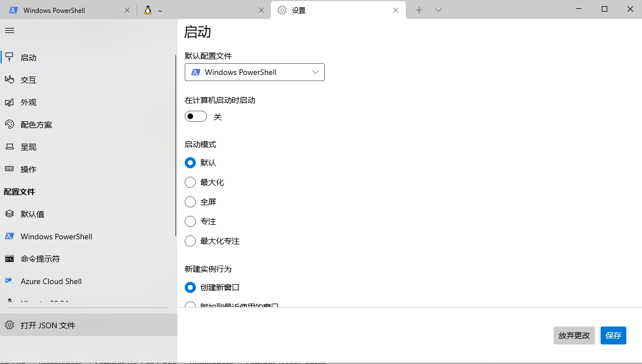Open the 操作 settings page
This screenshot has width=642, height=364.
[88, 169]
